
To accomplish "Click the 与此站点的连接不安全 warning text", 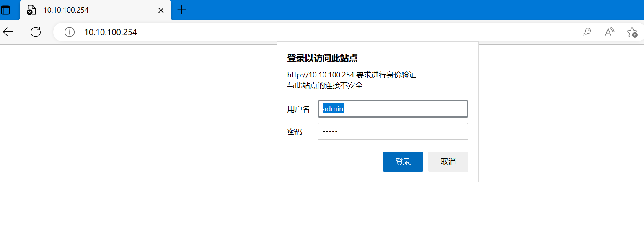I will pyautogui.click(x=325, y=85).
